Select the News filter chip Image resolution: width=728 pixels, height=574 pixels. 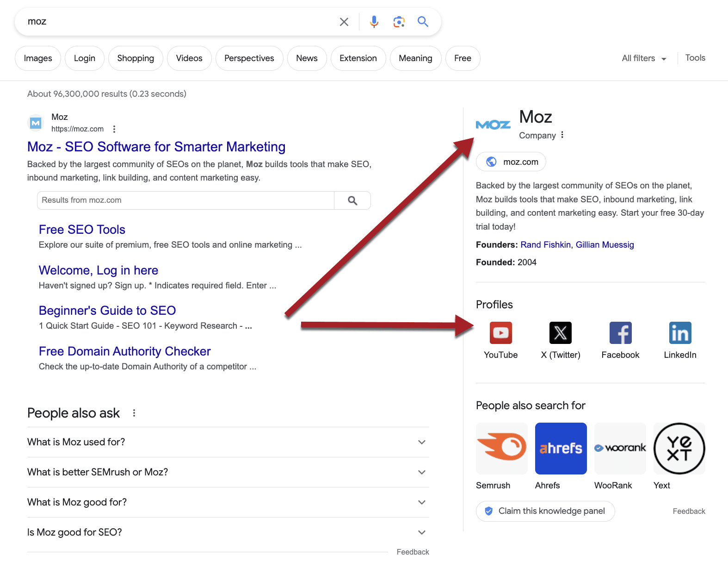click(307, 58)
